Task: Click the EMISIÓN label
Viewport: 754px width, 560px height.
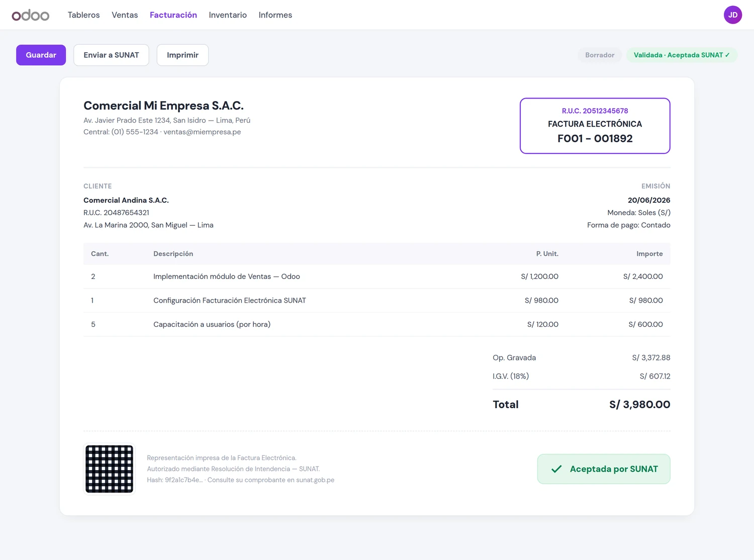Action: pyautogui.click(x=656, y=186)
